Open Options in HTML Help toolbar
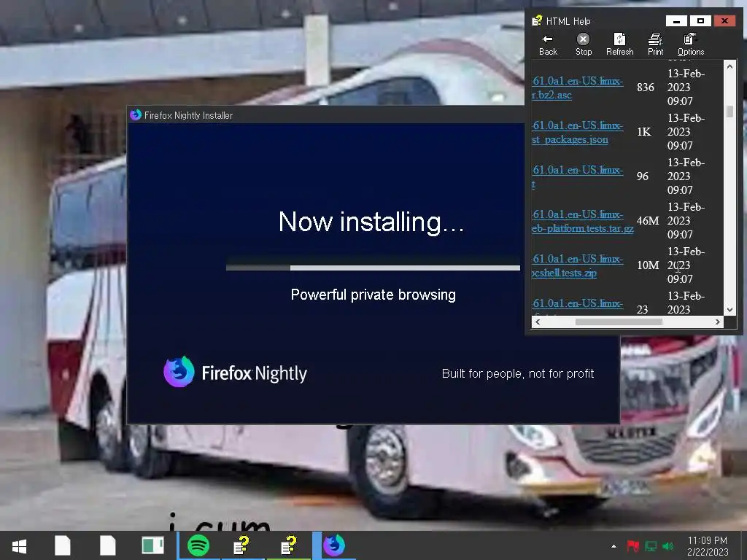The width and height of the screenshot is (747, 560). [x=690, y=44]
